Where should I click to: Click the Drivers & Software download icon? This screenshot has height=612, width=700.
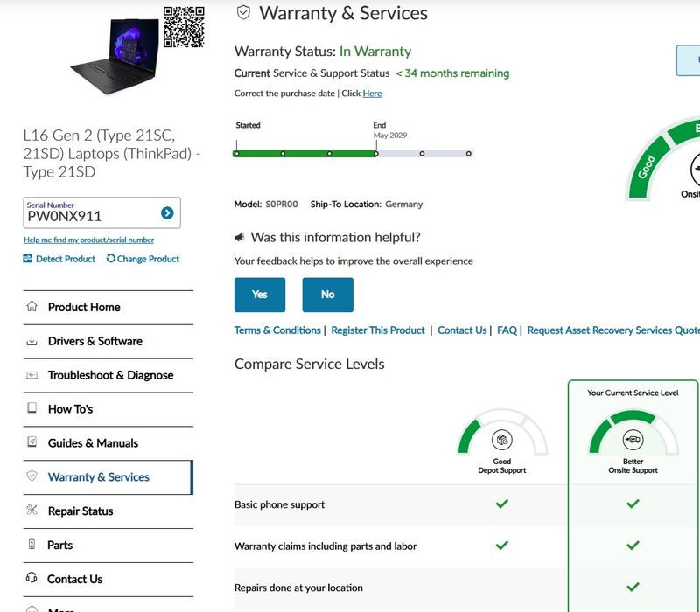[x=31, y=341]
